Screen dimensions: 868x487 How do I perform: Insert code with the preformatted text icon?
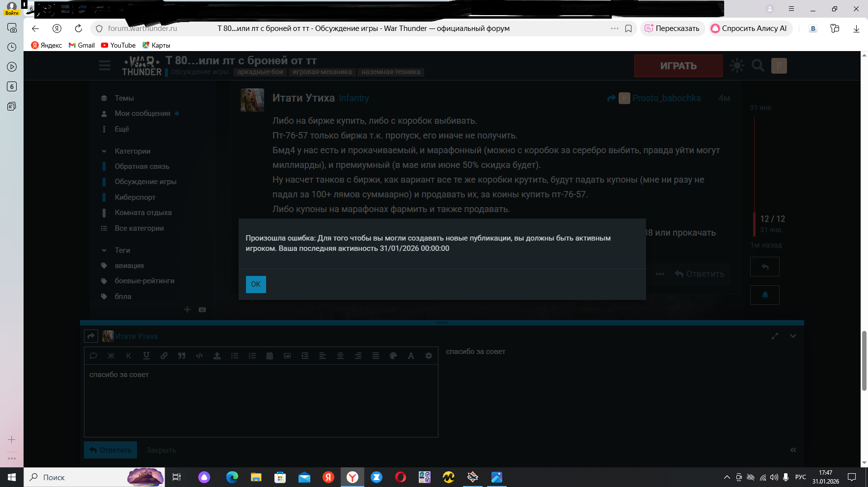199,356
